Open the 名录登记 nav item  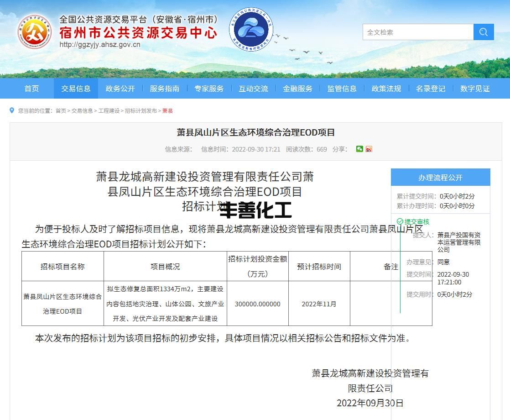[431, 89]
